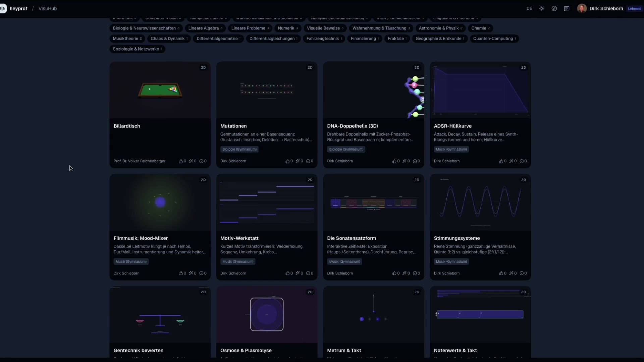Like the Filmmusik: Mood-Mixer card
The height and width of the screenshot is (362, 644).
(181, 274)
